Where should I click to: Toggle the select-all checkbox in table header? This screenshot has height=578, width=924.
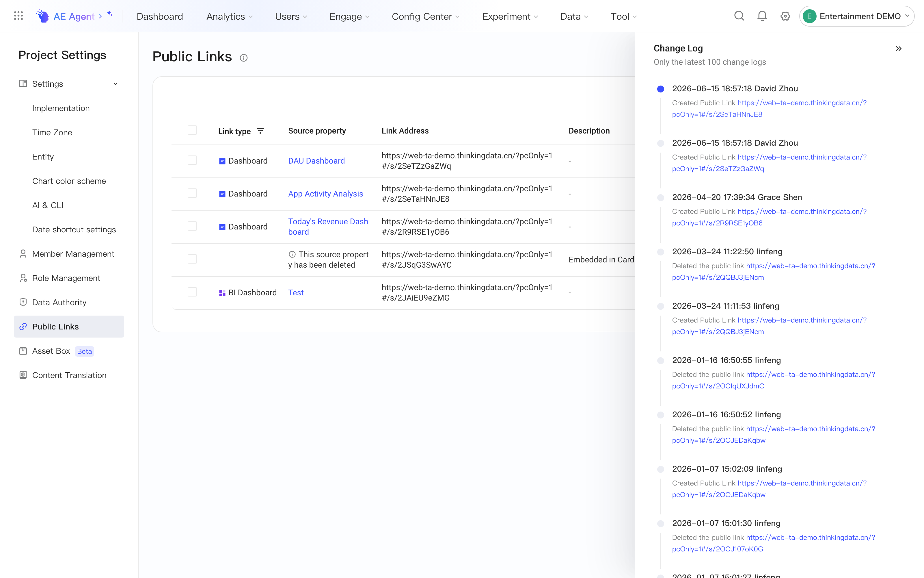(192, 130)
